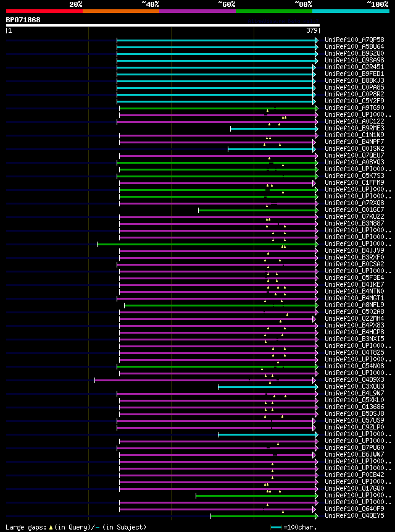Select the UniRef100_B4NTN0 label

tap(354, 291)
